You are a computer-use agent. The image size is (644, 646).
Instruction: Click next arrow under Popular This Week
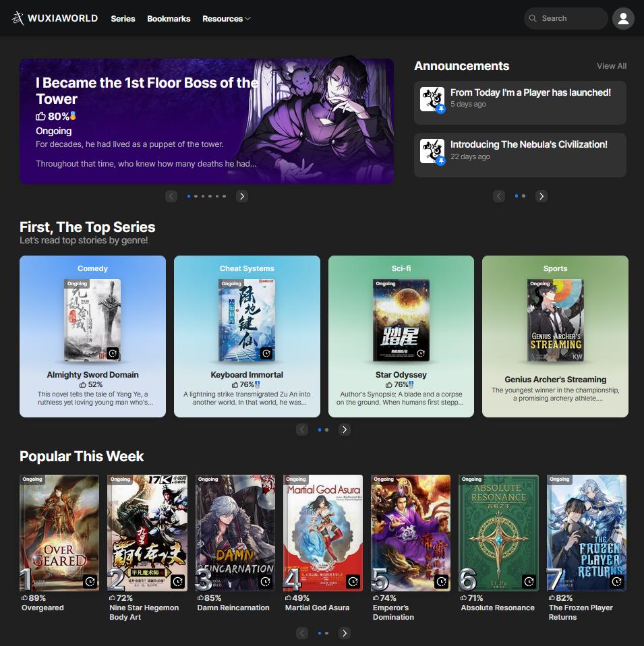[345, 633]
